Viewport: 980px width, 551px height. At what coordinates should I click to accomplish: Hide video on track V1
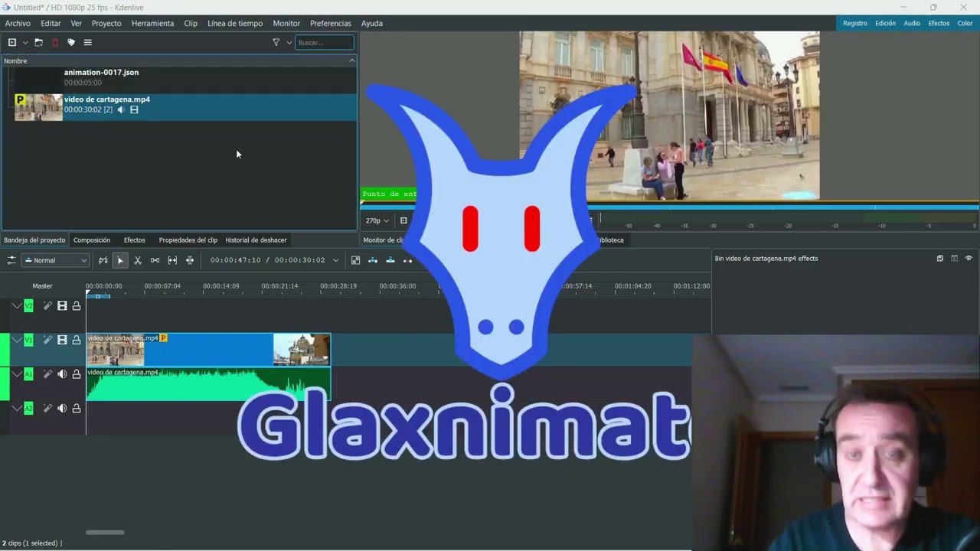click(x=62, y=340)
